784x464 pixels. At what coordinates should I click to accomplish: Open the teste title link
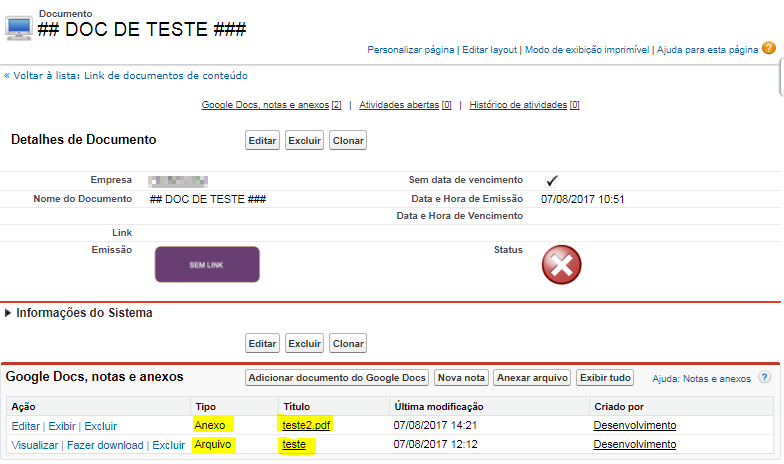[x=294, y=444]
